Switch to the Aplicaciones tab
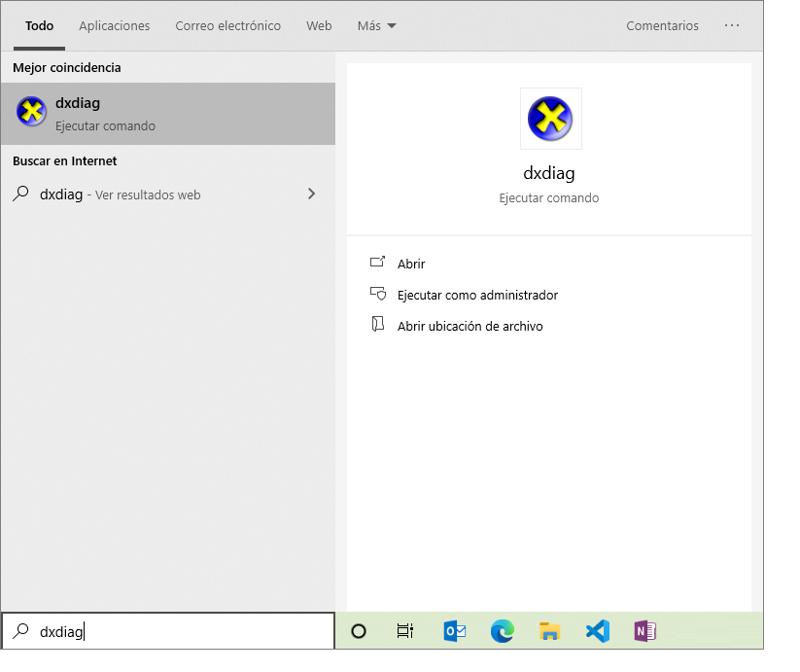This screenshot has width=800, height=672. (115, 25)
